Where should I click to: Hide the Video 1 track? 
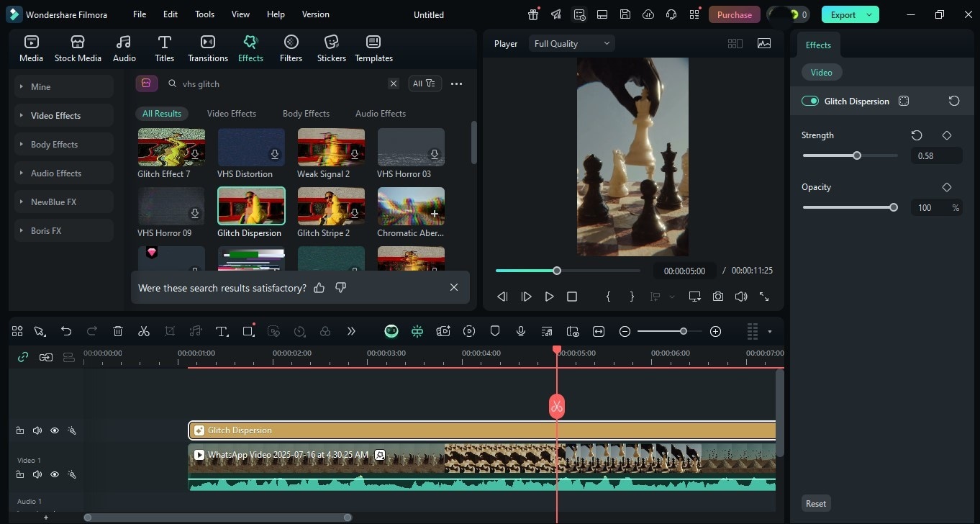pyautogui.click(x=55, y=474)
